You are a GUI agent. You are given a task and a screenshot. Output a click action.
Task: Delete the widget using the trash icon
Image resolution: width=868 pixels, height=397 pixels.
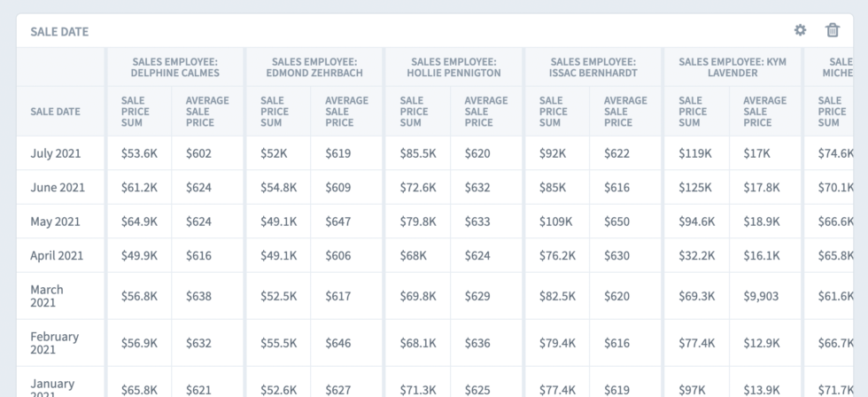click(833, 31)
